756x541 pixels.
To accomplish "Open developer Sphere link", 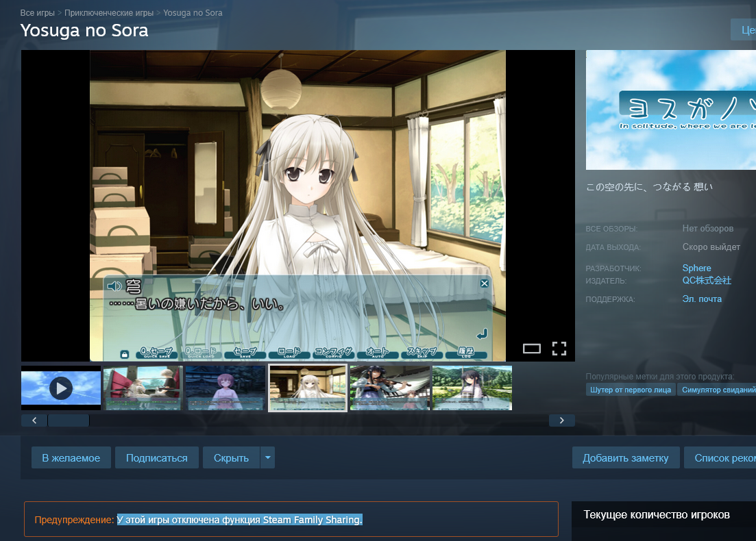I will click(x=696, y=268).
